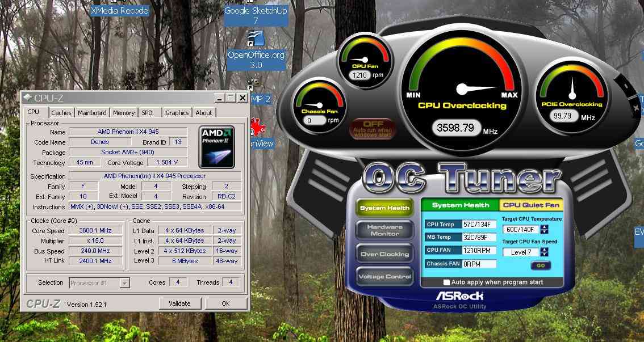Click the Core Speed 3600.1 MHz value

pyautogui.click(x=95, y=231)
